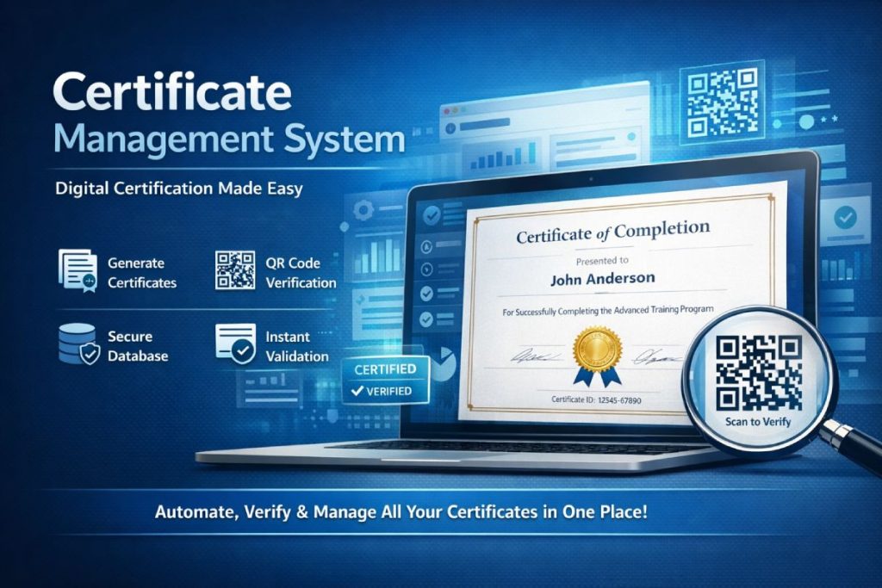Click the Generate Certificates document icon

tap(77, 271)
